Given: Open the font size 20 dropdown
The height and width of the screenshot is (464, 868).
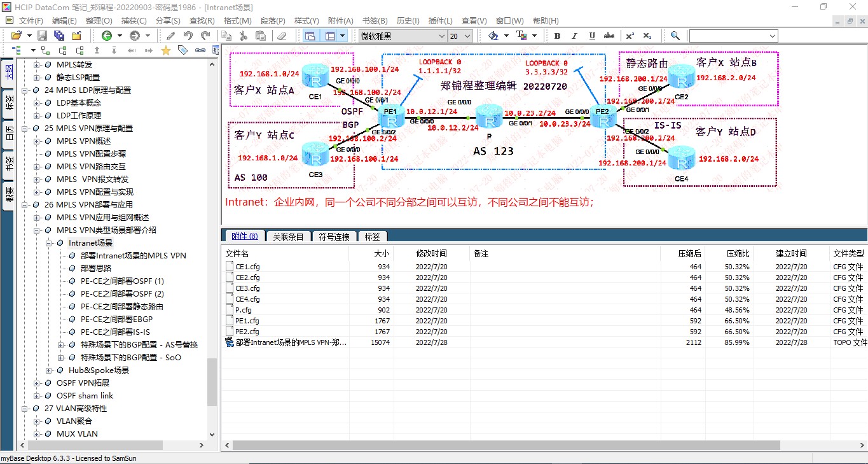Looking at the screenshot, I should coord(467,36).
